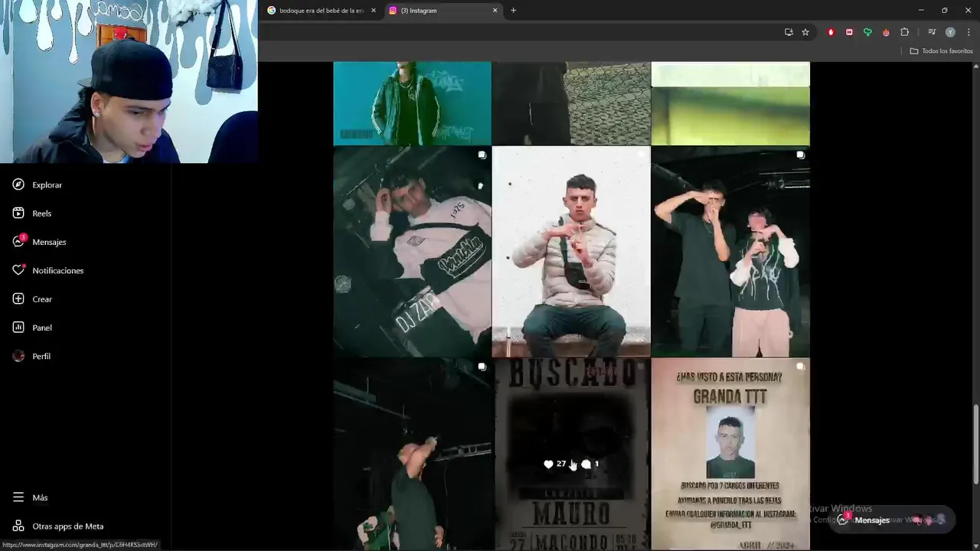980x551 pixels.
Task: Open the DJ Zone lying-down post
Action: tap(412, 252)
